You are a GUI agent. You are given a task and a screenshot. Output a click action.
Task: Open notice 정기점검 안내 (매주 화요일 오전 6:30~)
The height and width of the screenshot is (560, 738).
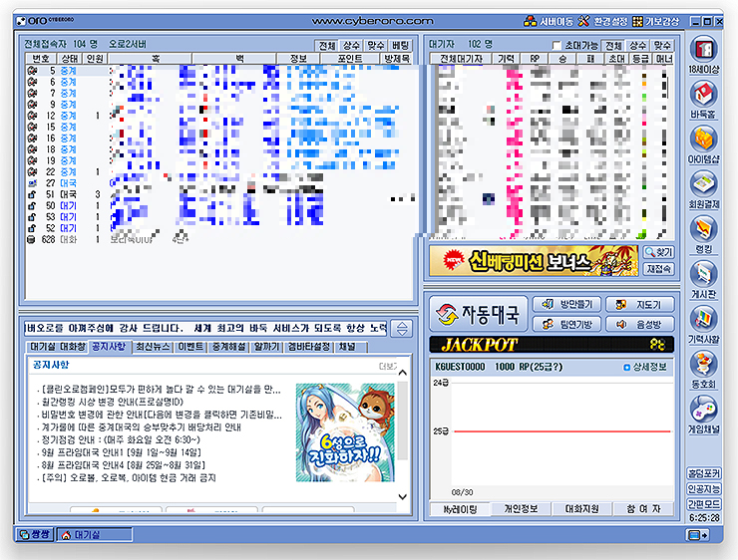click(119, 439)
